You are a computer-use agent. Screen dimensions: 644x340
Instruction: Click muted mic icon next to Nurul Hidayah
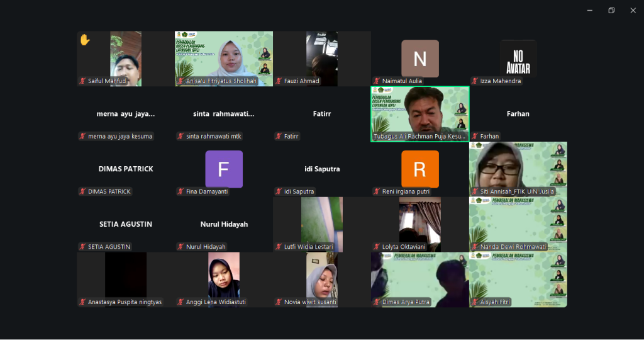pyautogui.click(x=180, y=247)
